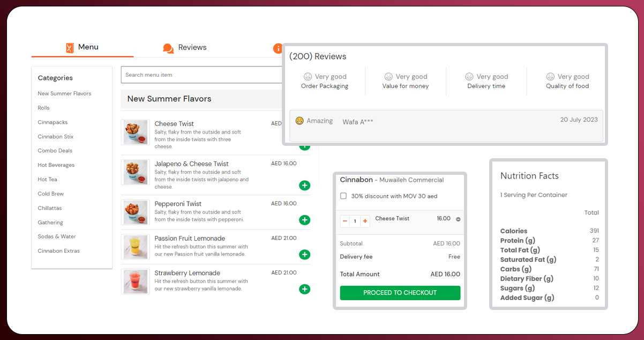644x340 pixels.
Task: Open the Cheese Twist product thumbnail
Action: tap(135, 132)
